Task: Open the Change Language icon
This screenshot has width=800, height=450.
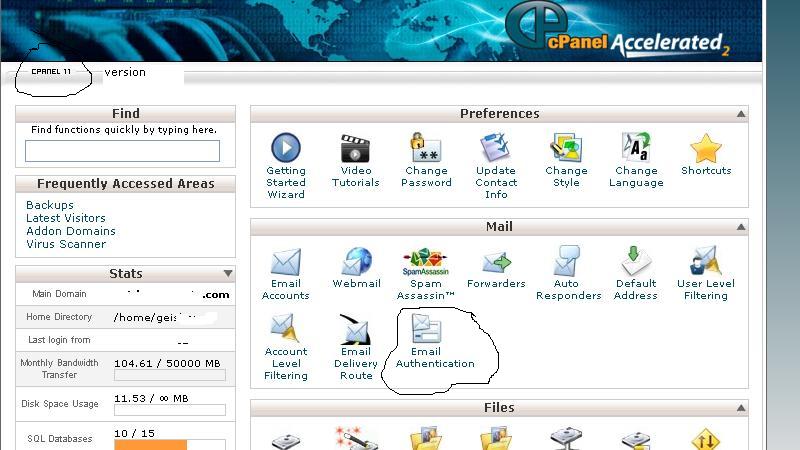Action: [x=636, y=147]
